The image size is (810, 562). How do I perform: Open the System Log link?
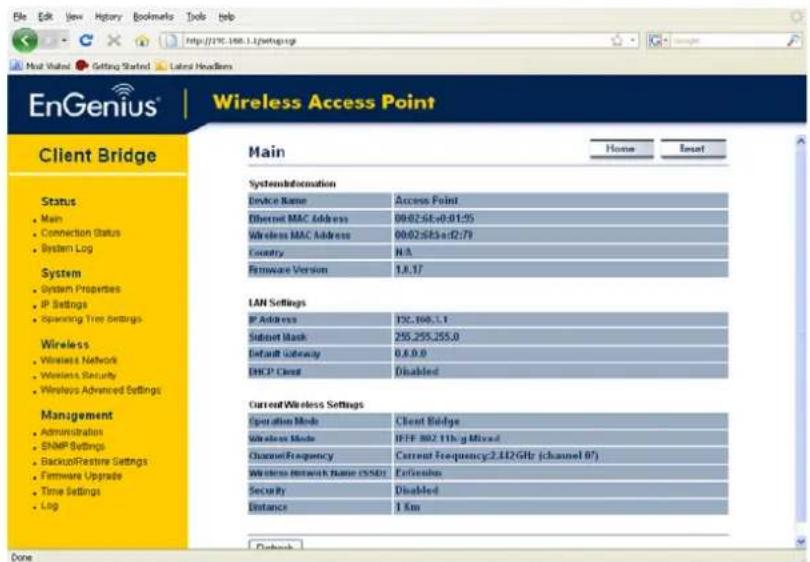pos(67,248)
